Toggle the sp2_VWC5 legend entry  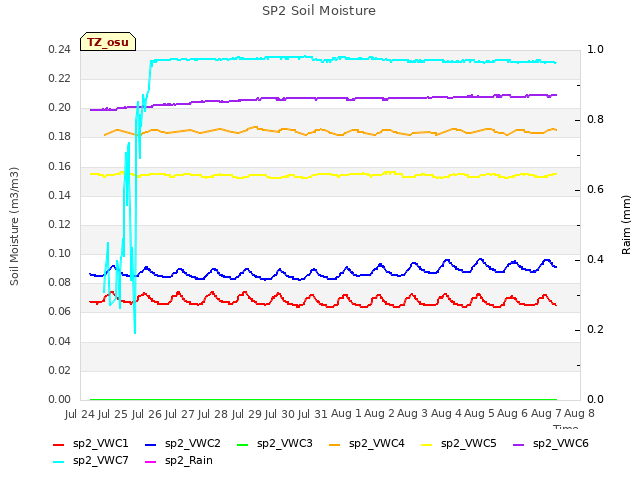(459, 444)
